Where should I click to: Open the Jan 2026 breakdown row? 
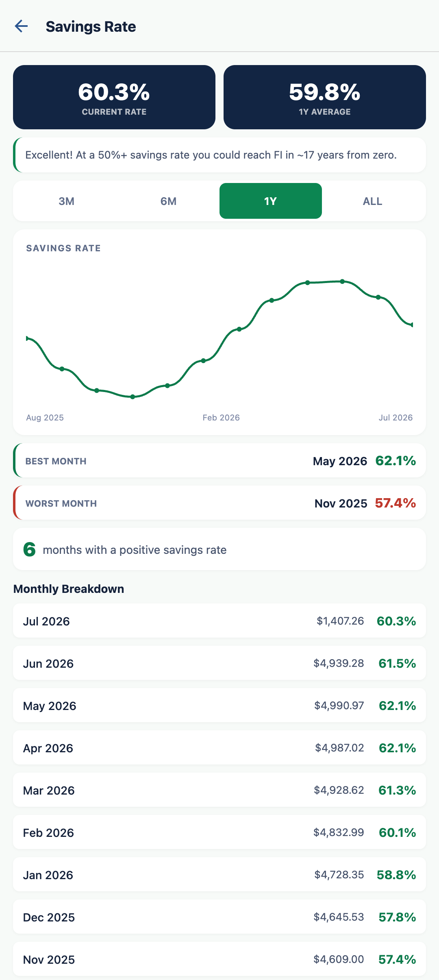(x=219, y=875)
